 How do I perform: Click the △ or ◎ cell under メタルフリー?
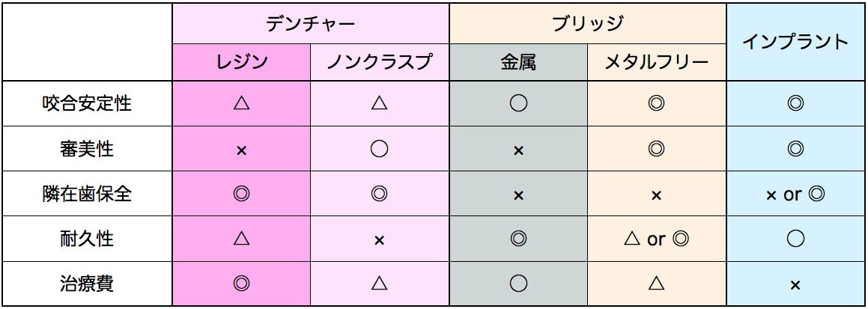[657, 239]
